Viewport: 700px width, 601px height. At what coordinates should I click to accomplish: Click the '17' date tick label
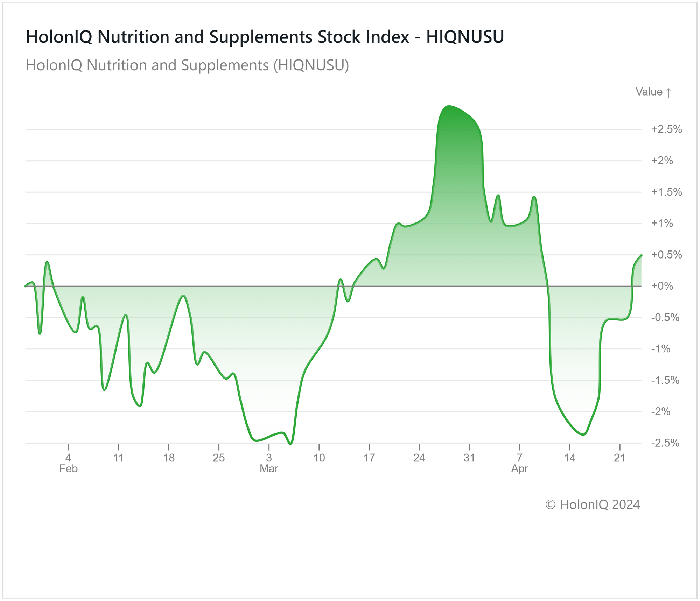tap(369, 458)
